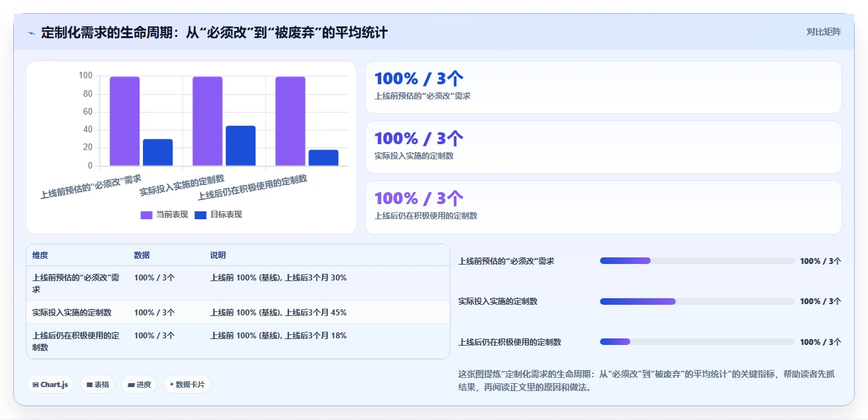Click the cell 上线前 100% (基线), 上线后3个月 30%
This screenshot has width=868, height=420.
(279, 278)
